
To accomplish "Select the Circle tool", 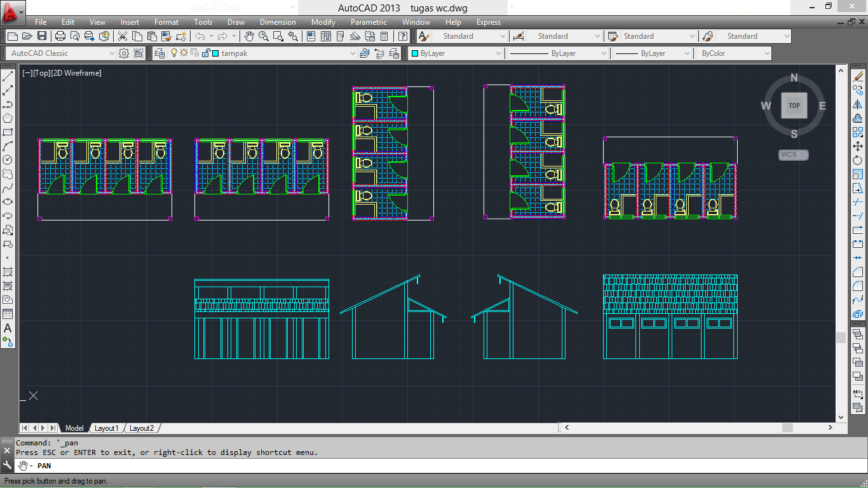I will (x=8, y=160).
